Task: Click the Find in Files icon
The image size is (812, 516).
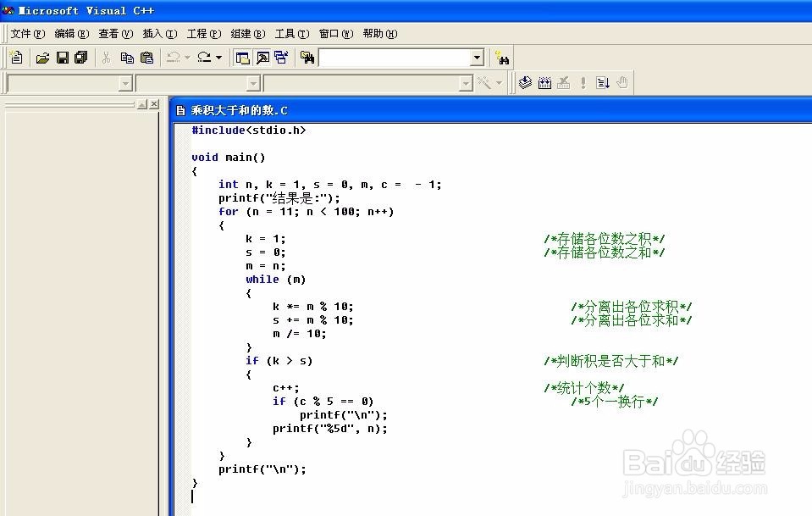Action: pyautogui.click(x=307, y=58)
